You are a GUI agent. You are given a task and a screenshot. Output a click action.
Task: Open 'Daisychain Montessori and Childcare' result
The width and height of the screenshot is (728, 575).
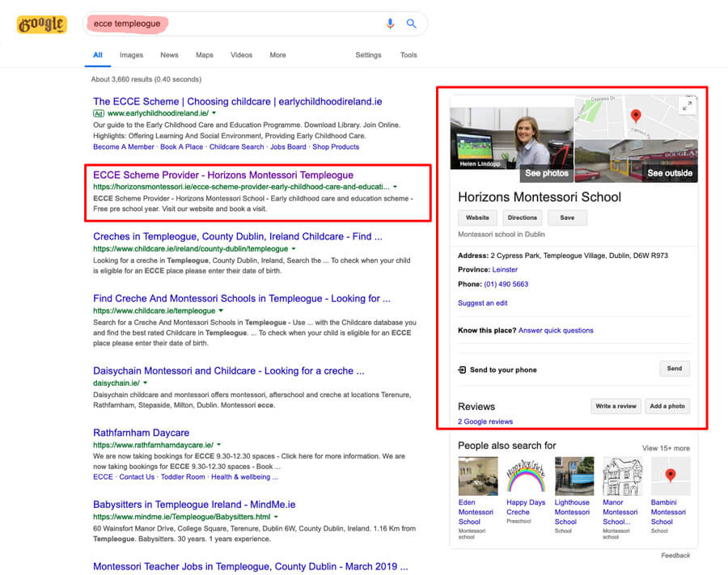point(229,371)
